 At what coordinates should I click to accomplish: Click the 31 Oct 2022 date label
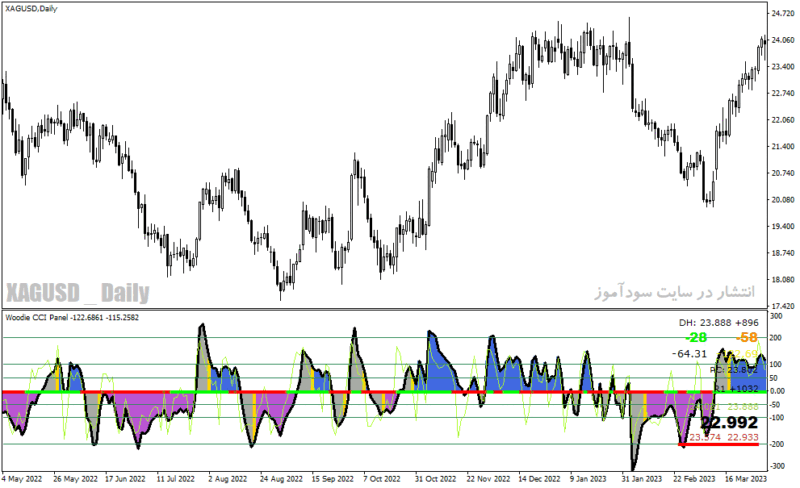coord(435,479)
